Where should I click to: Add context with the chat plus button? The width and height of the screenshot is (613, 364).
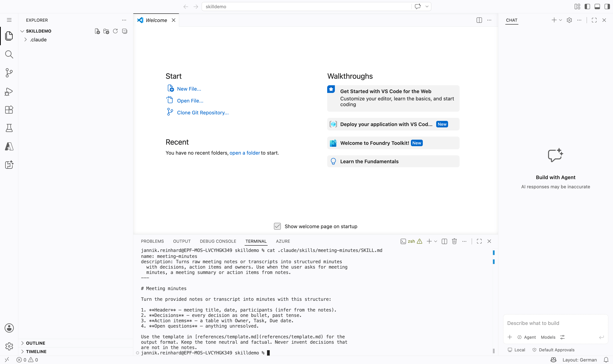[x=510, y=337]
